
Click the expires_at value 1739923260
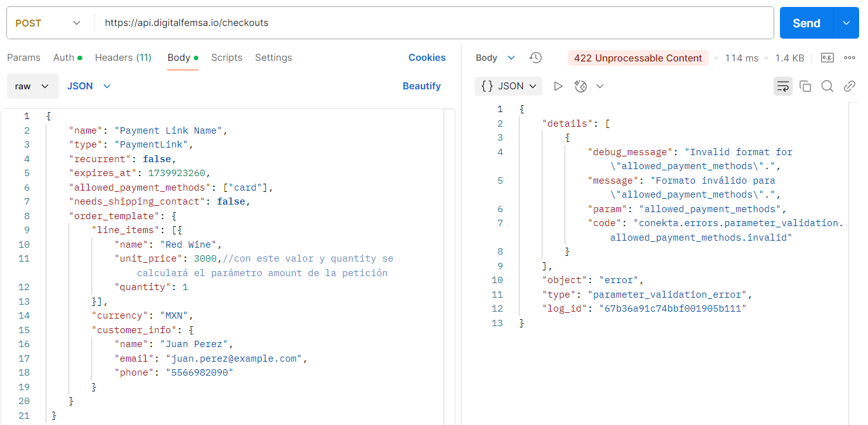[x=177, y=173]
